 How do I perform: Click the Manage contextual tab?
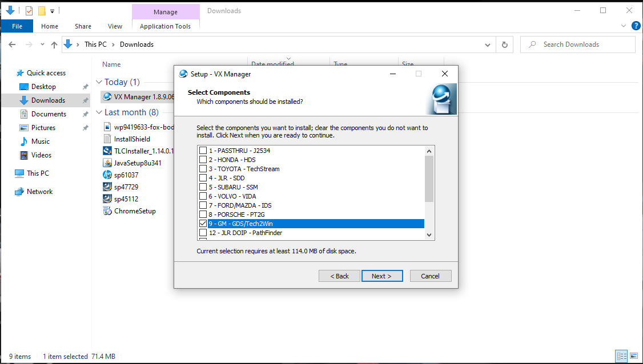(166, 12)
